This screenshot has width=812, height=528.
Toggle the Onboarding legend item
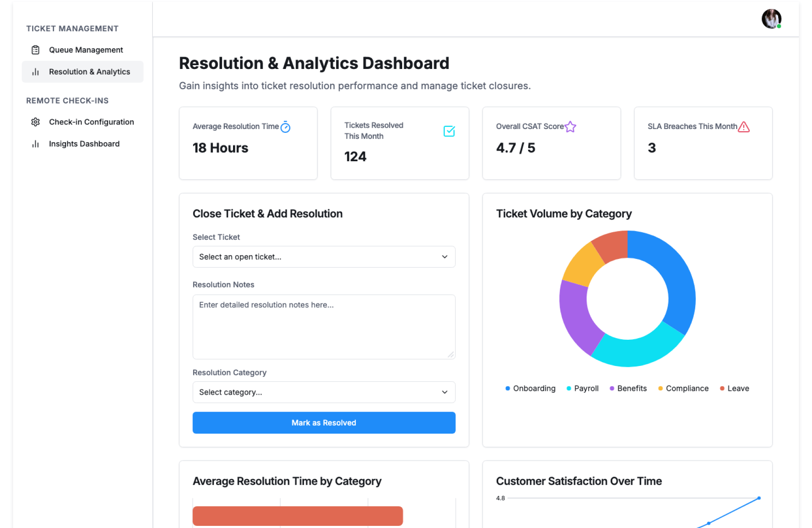click(530, 388)
